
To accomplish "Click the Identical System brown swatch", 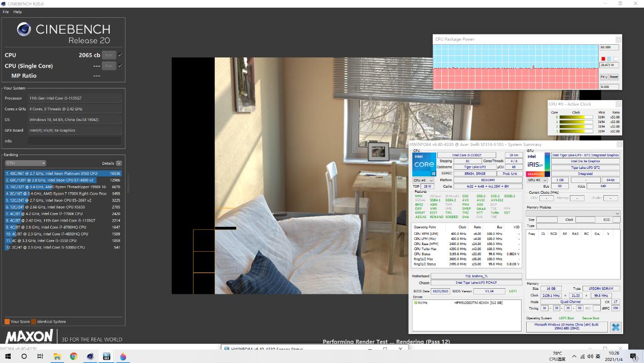I will (34, 321).
